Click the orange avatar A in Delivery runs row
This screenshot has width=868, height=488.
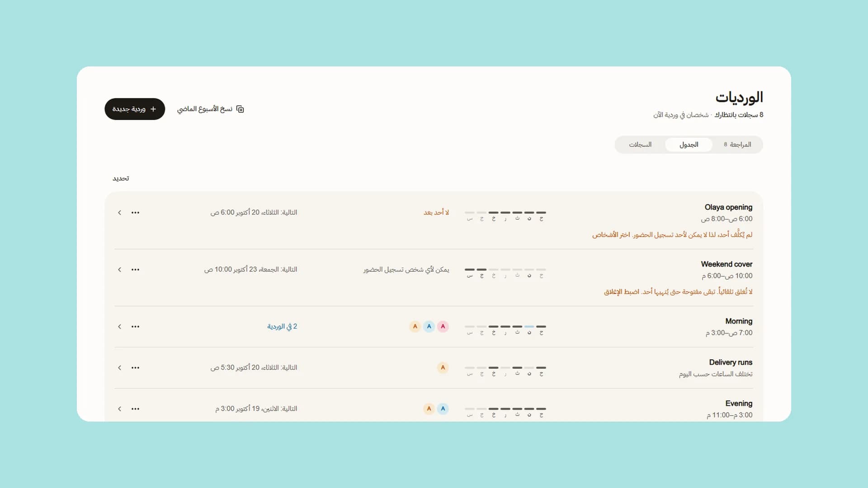[443, 367]
